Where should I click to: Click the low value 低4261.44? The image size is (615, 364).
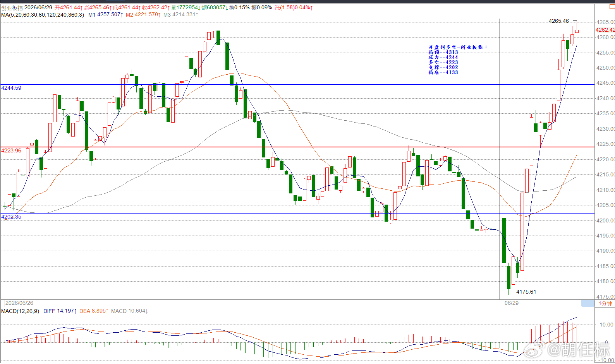coord(127,8)
